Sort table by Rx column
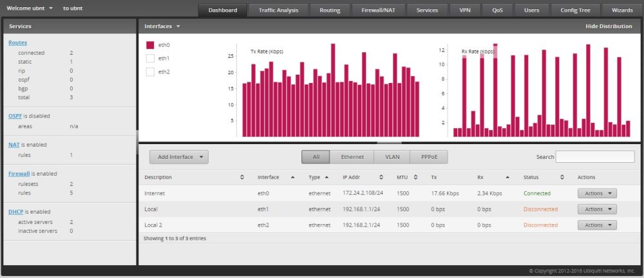The width and height of the screenshot is (644, 278). tap(493, 178)
